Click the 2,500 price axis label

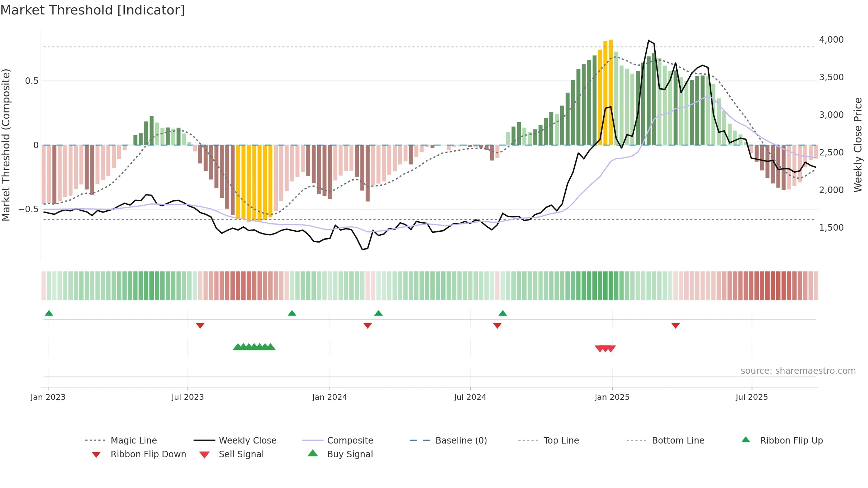831,152
